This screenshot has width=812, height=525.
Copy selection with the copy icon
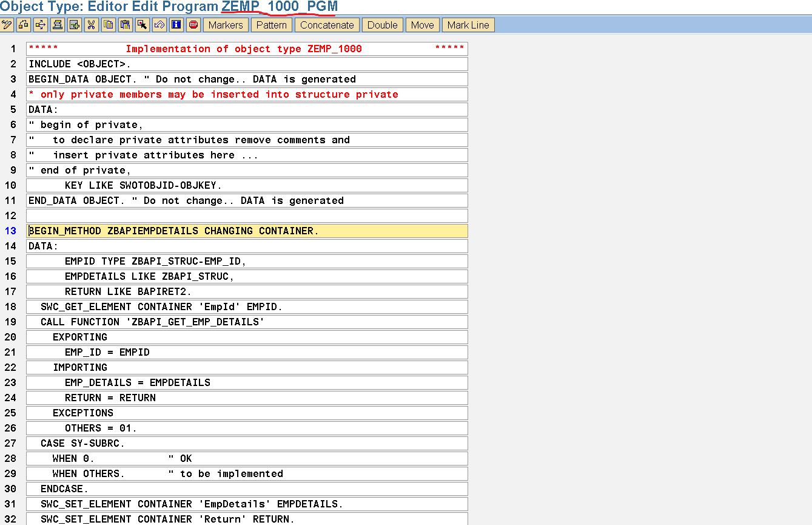[109, 24]
